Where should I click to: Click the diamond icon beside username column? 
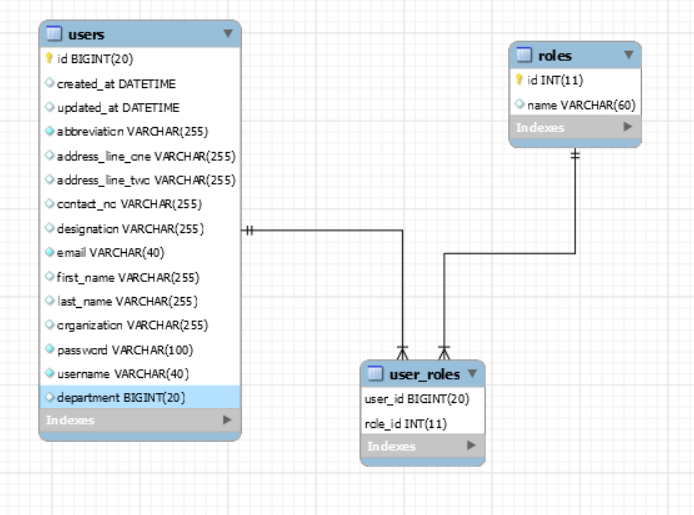[x=49, y=373]
